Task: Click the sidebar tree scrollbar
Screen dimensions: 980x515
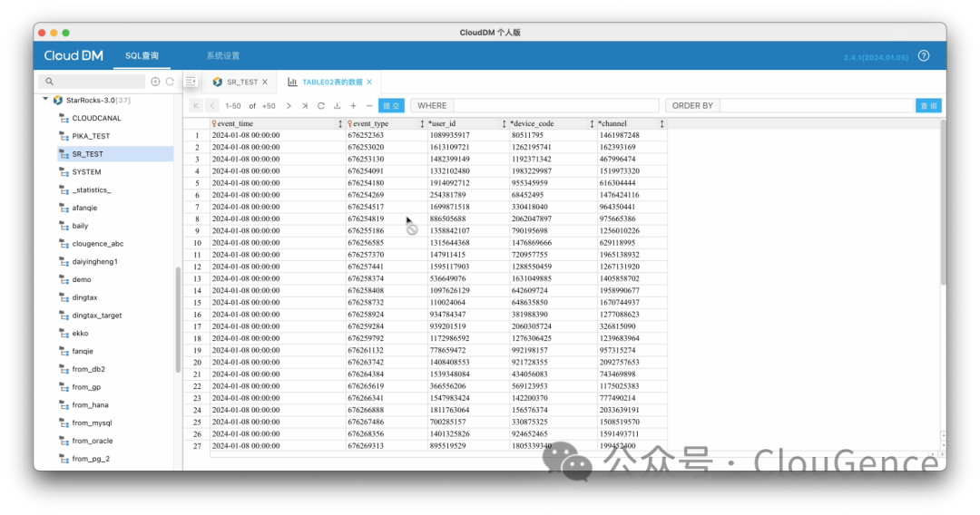Action: click(x=178, y=320)
